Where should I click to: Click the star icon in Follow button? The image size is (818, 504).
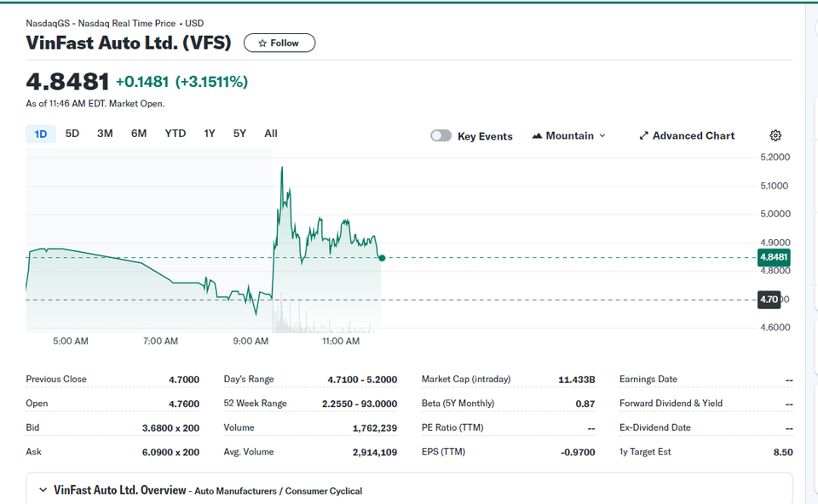262,43
